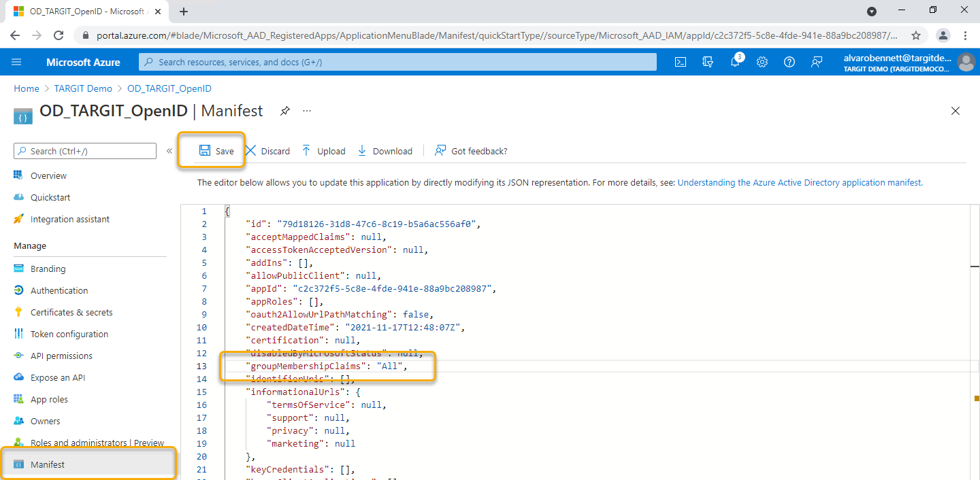The image size is (980, 480).
Task: Open Branding section
Action: (48, 269)
